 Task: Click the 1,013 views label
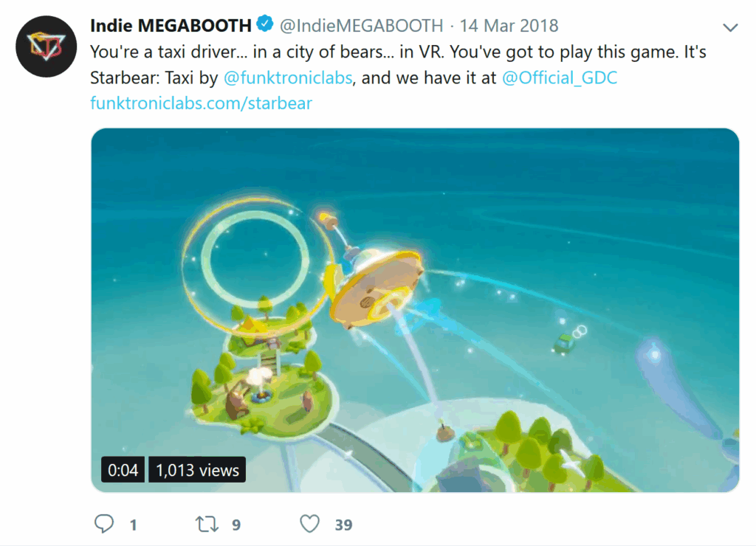(197, 470)
